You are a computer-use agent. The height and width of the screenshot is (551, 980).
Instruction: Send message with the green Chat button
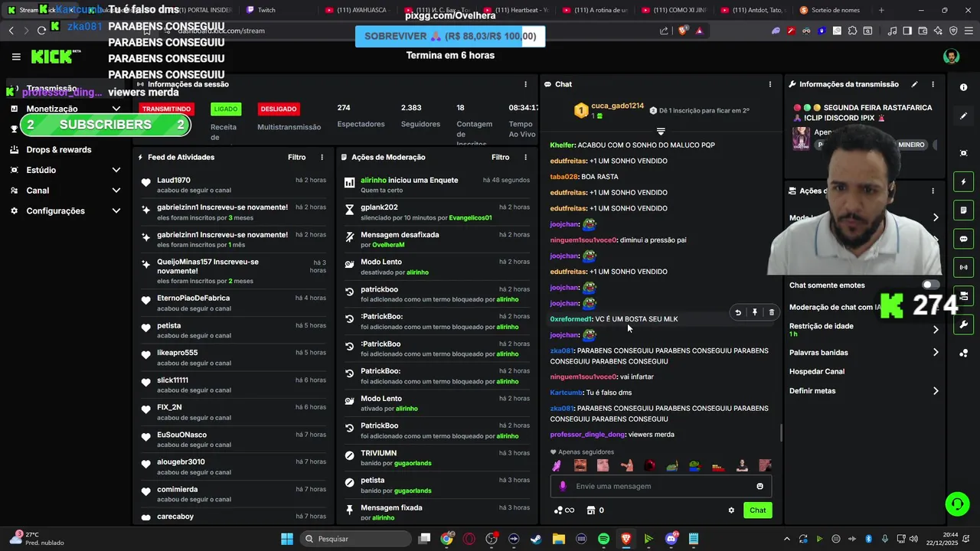tap(757, 510)
